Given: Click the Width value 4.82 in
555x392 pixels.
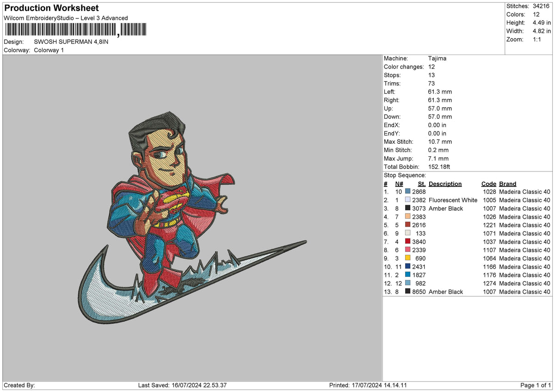Looking at the screenshot, I should click(x=541, y=31).
